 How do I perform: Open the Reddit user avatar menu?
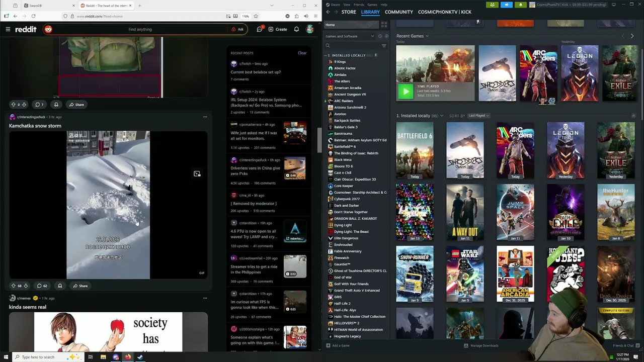[310, 29]
